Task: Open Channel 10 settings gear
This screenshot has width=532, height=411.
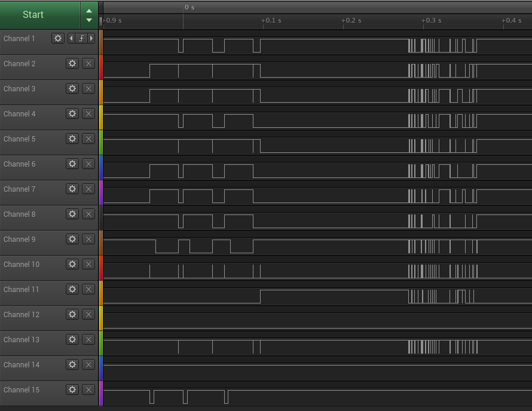Action: pyautogui.click(x=72, y=264)
